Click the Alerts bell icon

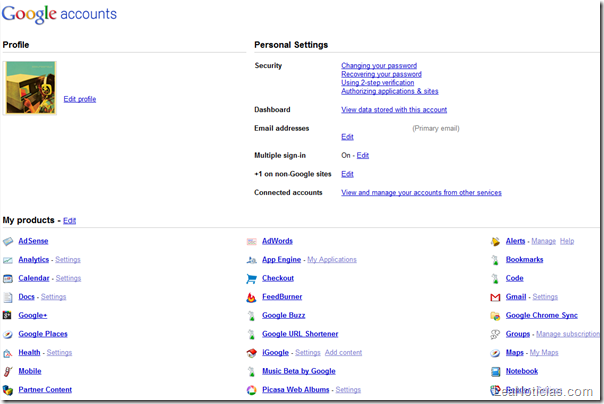[x=495, y=241]
